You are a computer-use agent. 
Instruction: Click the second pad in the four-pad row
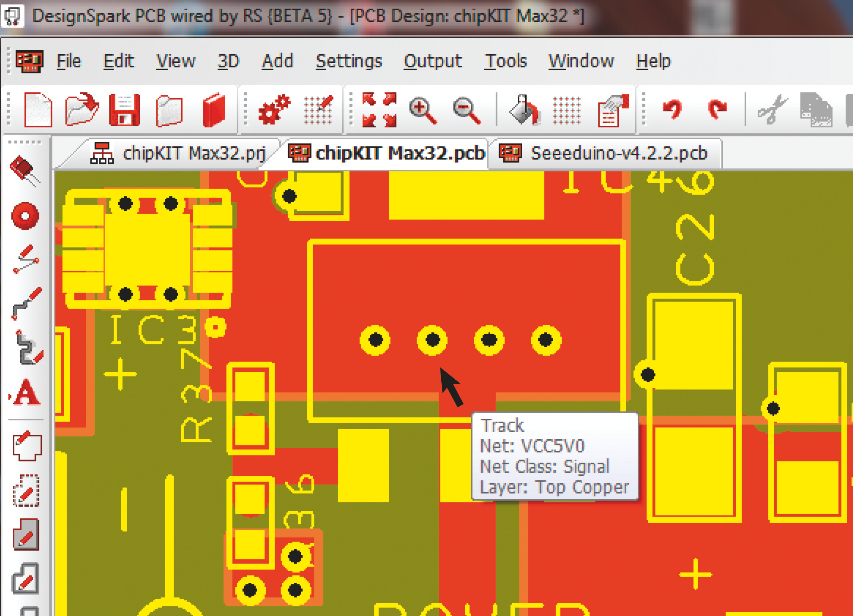(x=432, y=340)
